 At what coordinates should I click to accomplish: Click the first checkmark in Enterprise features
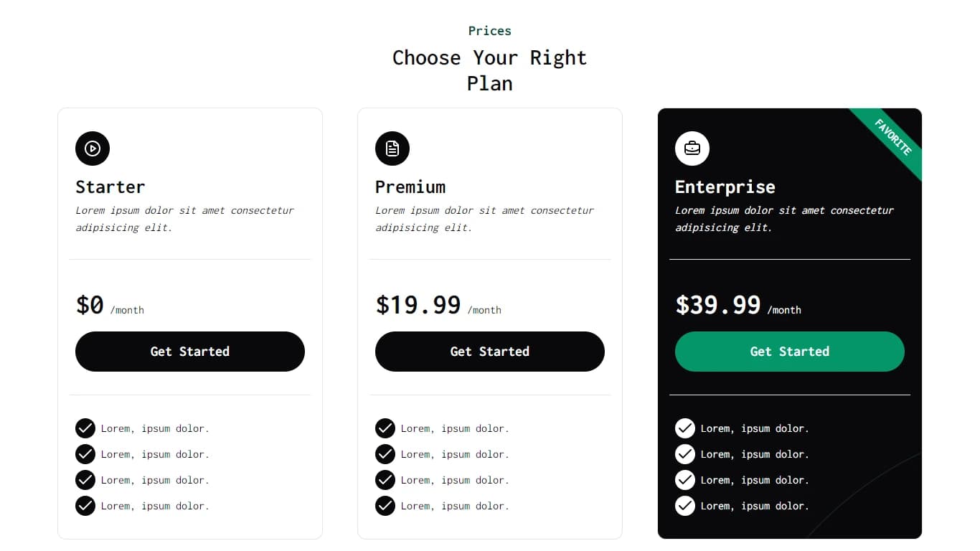coord(685,428)
